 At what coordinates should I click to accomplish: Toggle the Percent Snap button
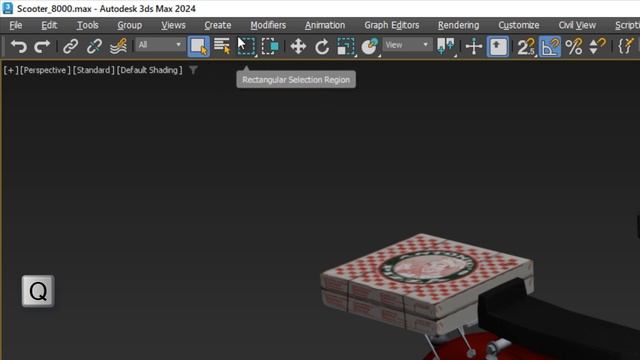(574, 46)
